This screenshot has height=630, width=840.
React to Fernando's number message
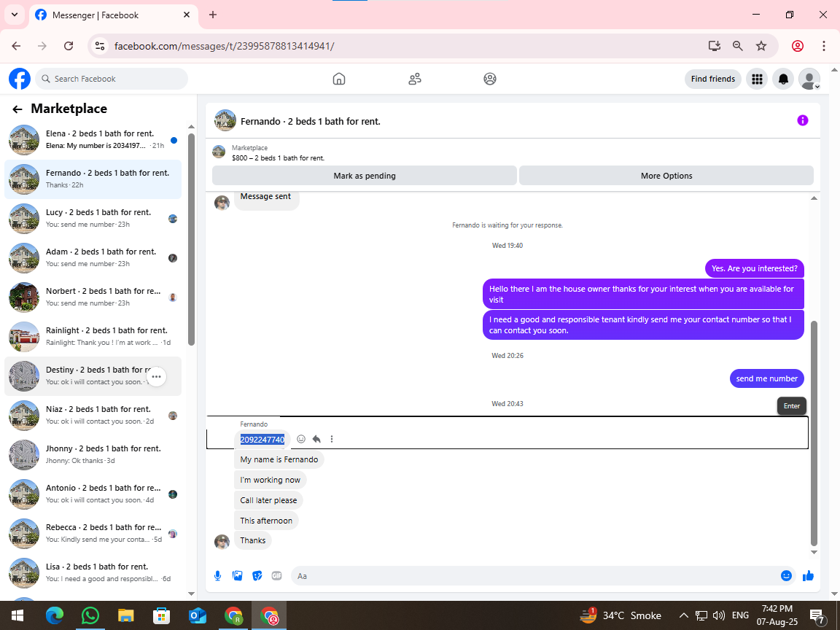point(301,439)
